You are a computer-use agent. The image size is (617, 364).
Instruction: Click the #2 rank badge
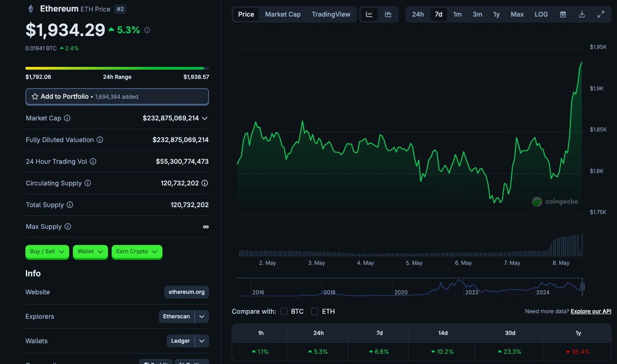click(x=120, y=9)
